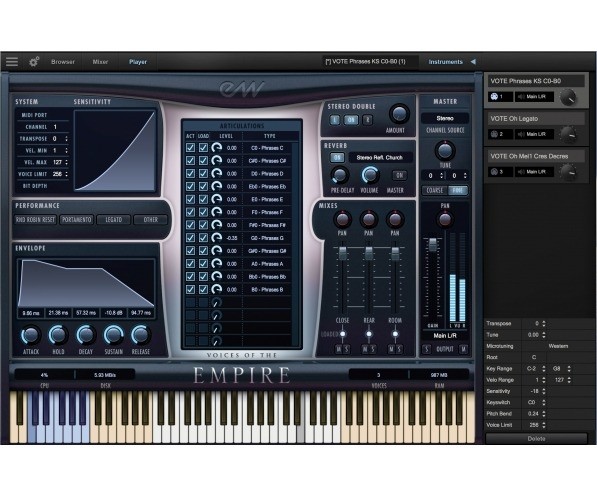Click the Reverb Volume knob
Screen dimensions: 597x497
pyautogui.click(x=369, y=175)
